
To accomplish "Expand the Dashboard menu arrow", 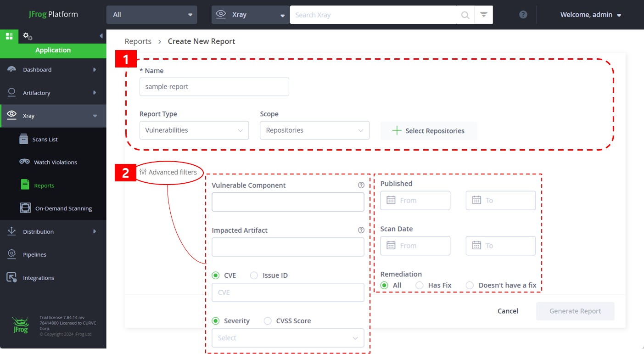I will pyautogui.click(x=95, y=69).
